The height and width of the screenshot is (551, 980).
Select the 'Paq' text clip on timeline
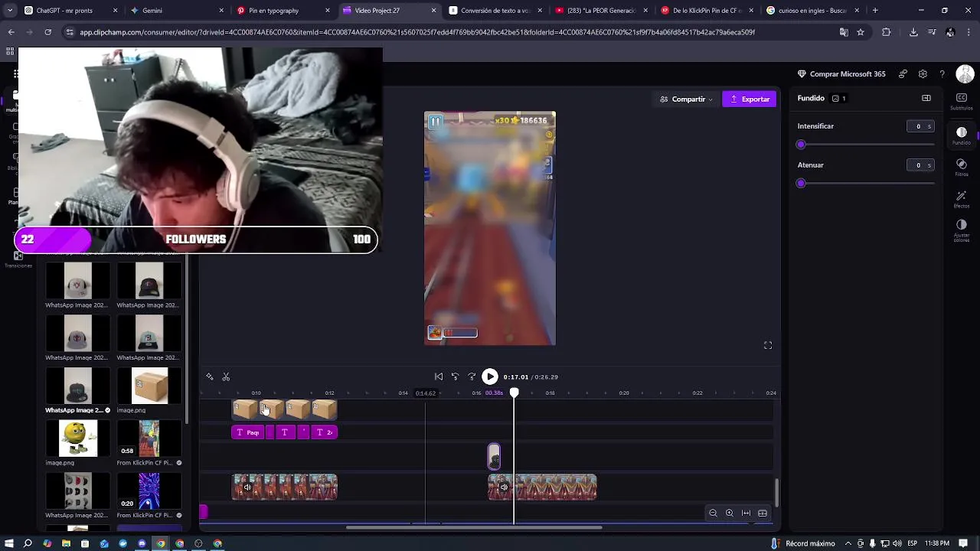(x=247, y=432)
